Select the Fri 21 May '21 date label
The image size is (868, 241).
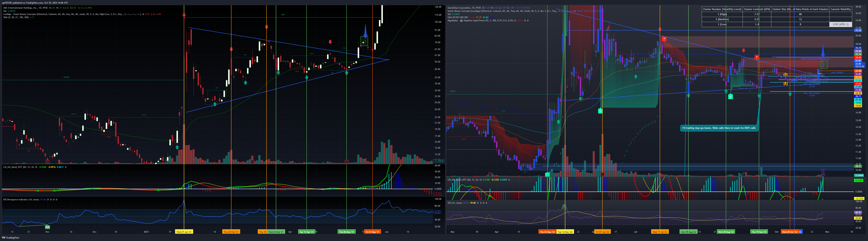coord(372,232)
